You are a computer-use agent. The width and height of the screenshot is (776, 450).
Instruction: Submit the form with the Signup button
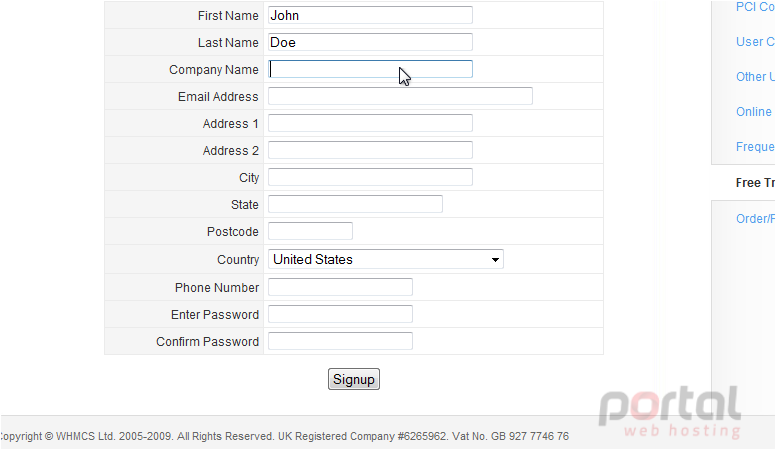[x=354, y=379]
